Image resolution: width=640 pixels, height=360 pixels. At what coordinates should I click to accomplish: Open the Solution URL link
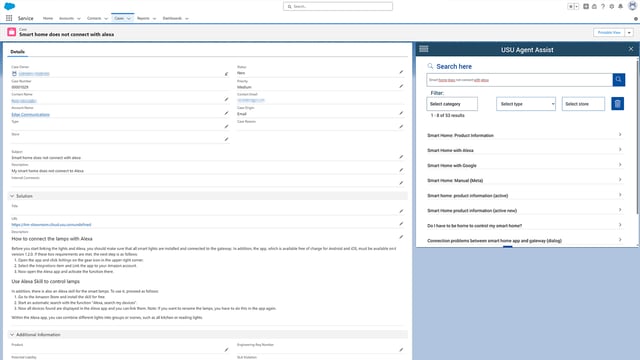point(51,225)
